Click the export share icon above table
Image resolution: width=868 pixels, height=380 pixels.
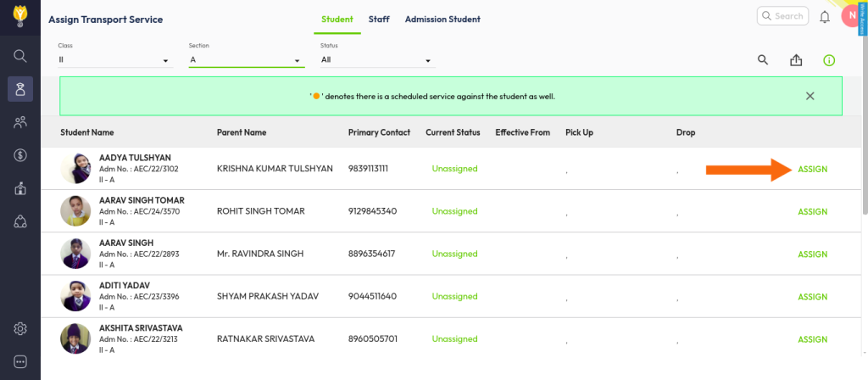click(x=795, y=60)
